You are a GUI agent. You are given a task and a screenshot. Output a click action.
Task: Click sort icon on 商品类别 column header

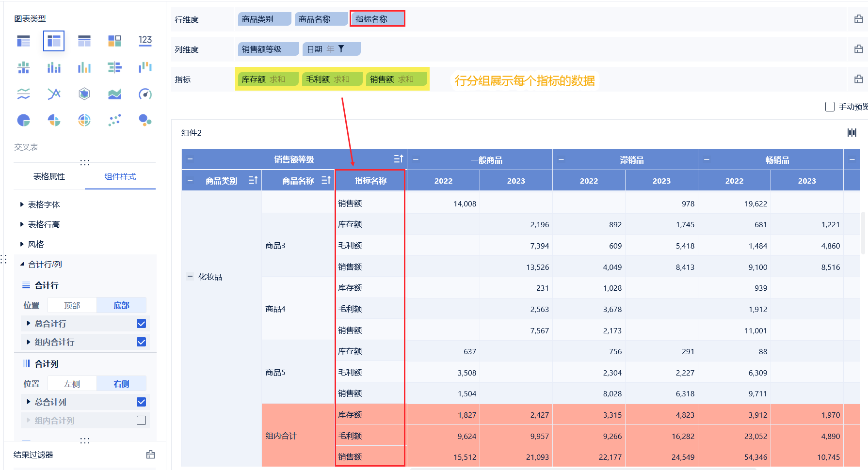click(253, 180)
